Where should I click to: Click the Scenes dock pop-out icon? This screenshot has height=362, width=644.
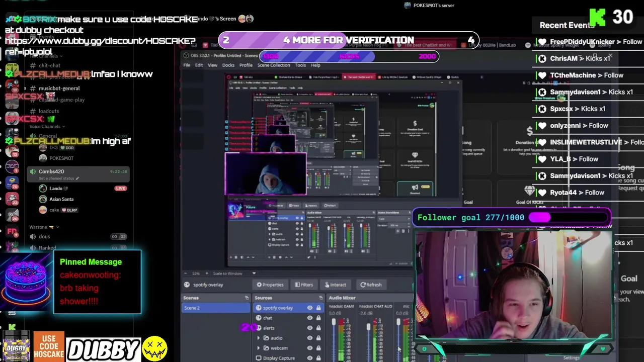247,298
